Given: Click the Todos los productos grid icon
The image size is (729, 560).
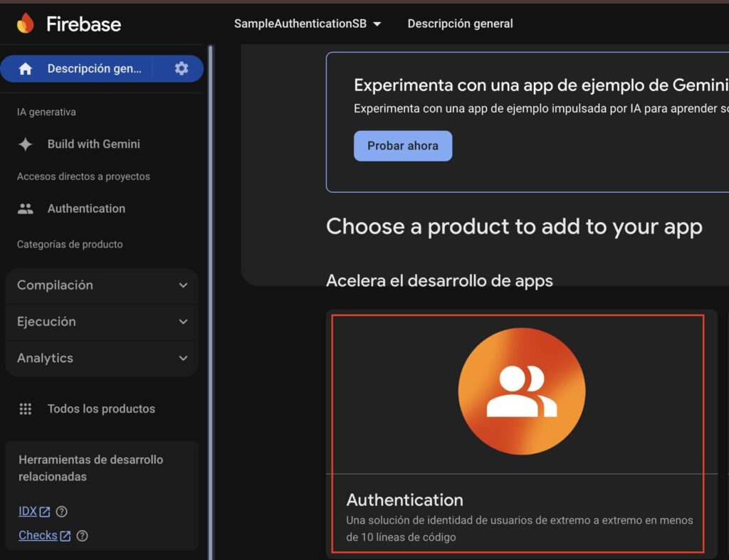Looking at the screenshot, I should click(25, 409).
